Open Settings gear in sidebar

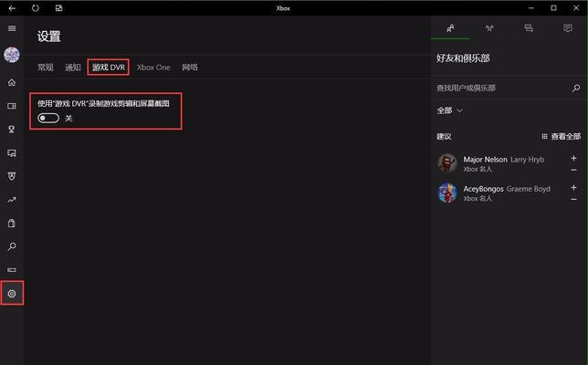coord(12,294)
